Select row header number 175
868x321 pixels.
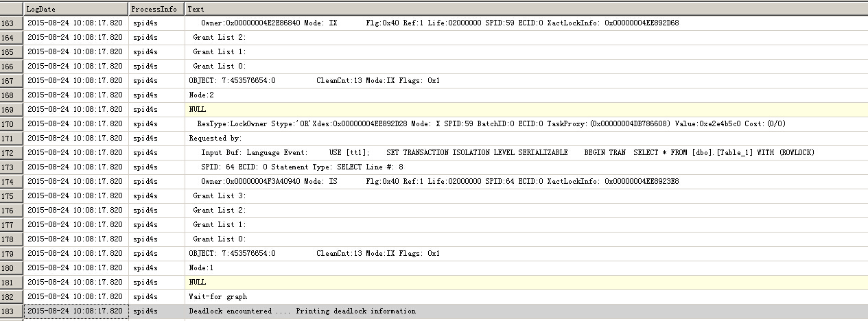[12, 195]
